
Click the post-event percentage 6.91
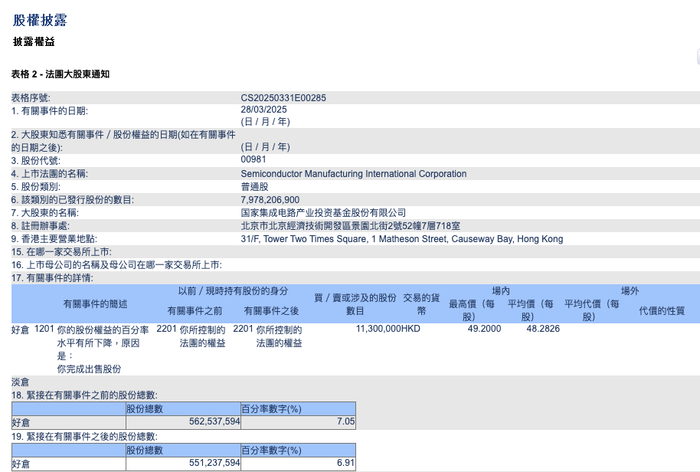click(x=346, y=463)
